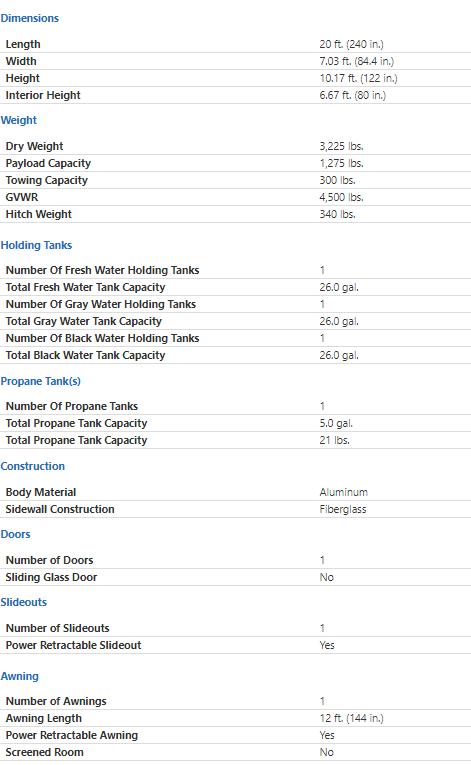This screenshot has height=765, width=471.
Task: Click the Hitch Weight value 340 lbs.
Action: 337,214
